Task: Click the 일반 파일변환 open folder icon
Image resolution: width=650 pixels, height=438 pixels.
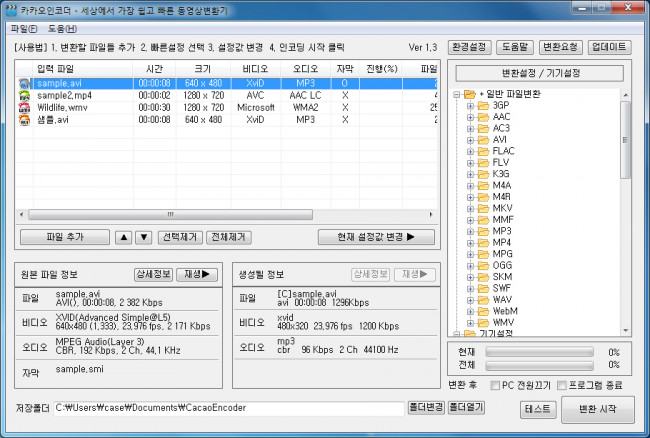Action: [470, 94]
